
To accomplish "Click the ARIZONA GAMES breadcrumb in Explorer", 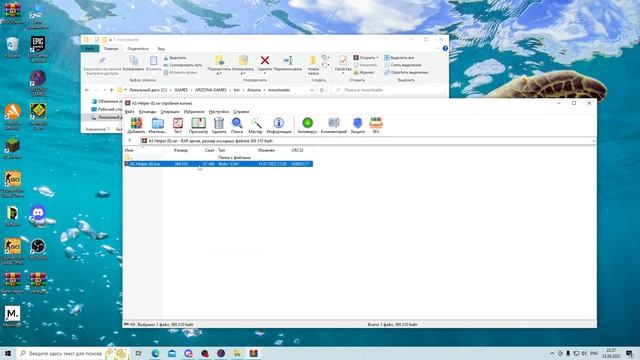I will point(210,90).
